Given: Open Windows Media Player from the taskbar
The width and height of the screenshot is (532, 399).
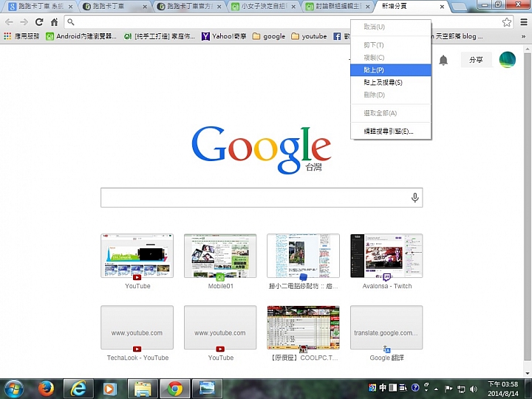Looking at the screenshot, I should (x=109, y=389).
